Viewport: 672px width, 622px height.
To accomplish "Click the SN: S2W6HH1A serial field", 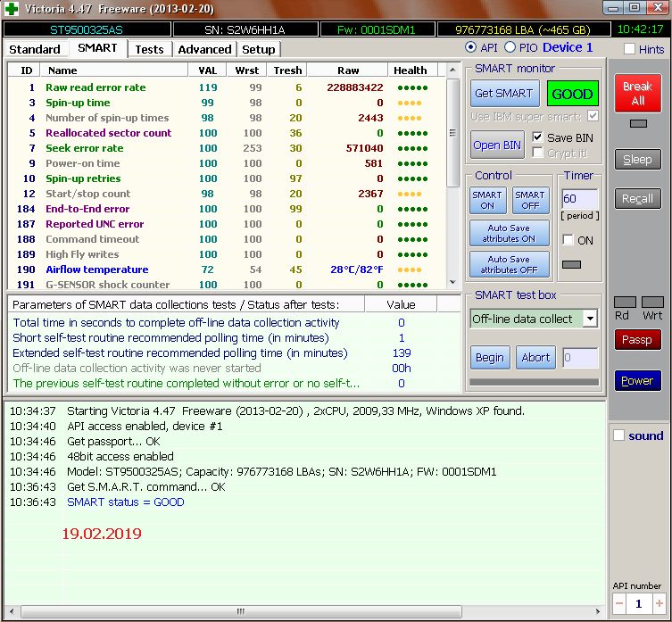I will pyautogui.click(x=245, y=29).
